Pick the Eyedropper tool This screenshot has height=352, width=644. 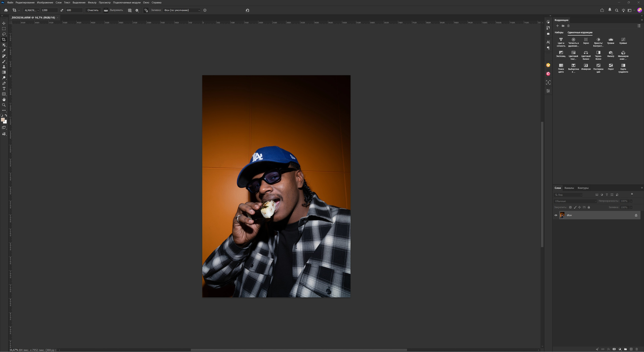(x=4, y=51)
